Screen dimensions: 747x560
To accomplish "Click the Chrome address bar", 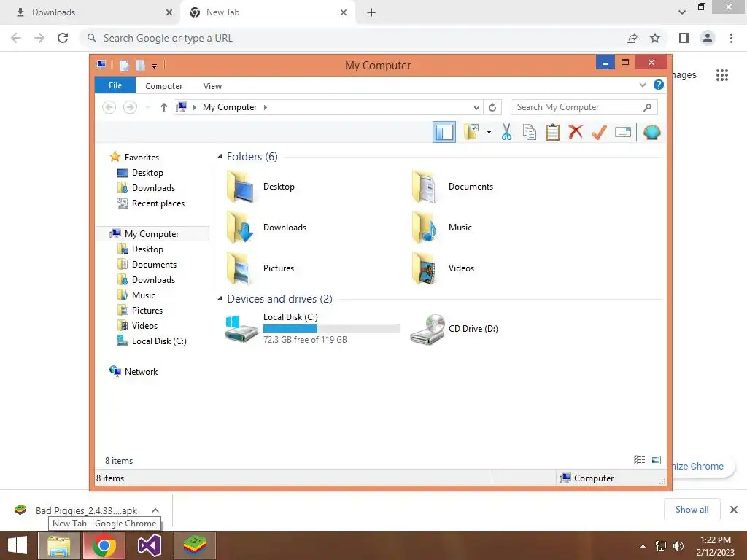I will [352, 38].
